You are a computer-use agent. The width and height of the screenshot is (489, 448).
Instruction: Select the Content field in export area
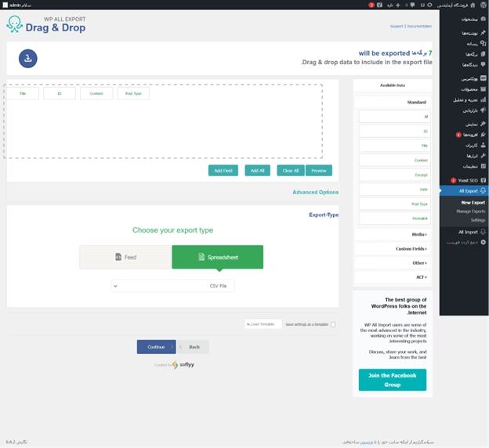(x=96, y=93)
